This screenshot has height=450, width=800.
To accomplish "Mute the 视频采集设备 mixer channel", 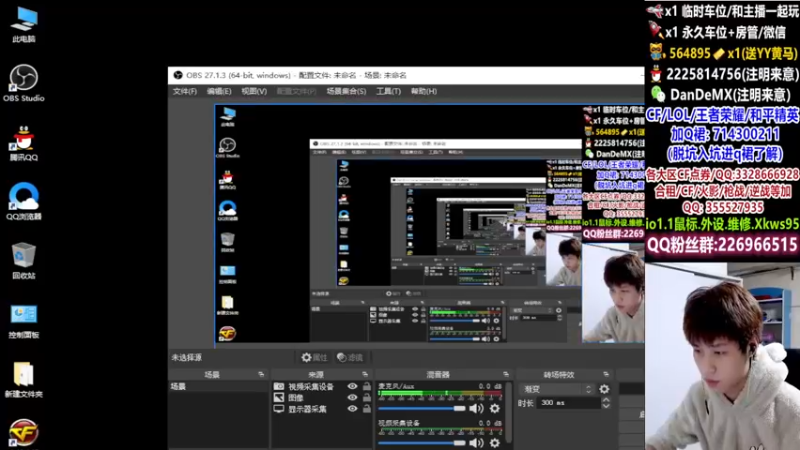I will [x=476, y=443].
